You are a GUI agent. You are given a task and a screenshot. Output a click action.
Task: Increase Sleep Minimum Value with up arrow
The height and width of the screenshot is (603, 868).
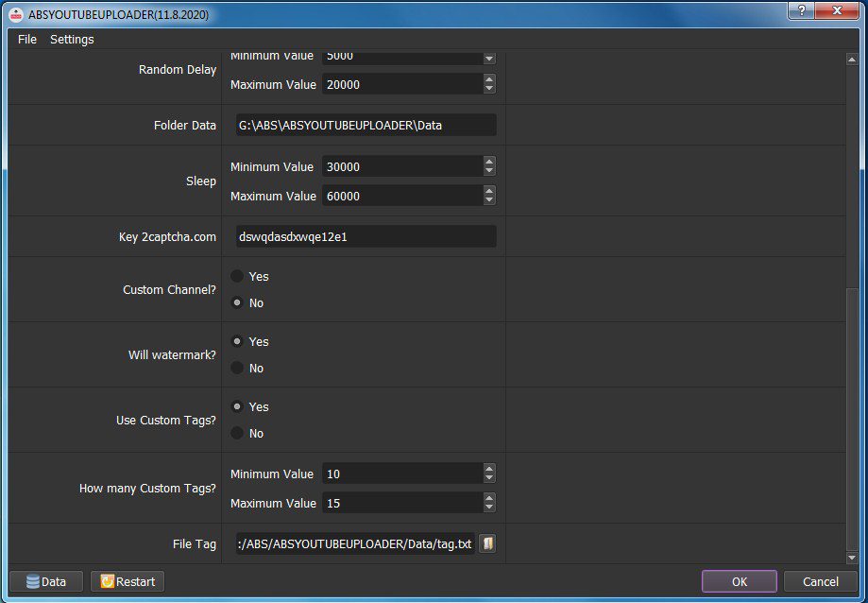(x=489, y=162)
